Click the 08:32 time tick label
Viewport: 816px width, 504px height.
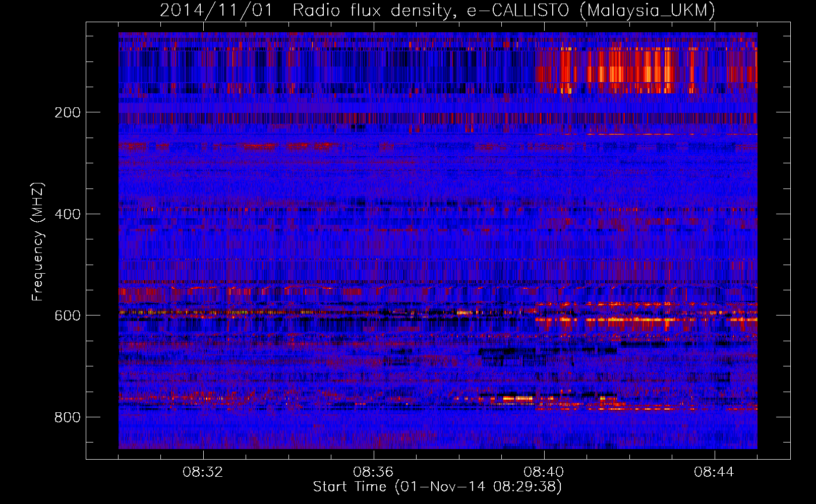pyautogui.click(x=203, y=472)
